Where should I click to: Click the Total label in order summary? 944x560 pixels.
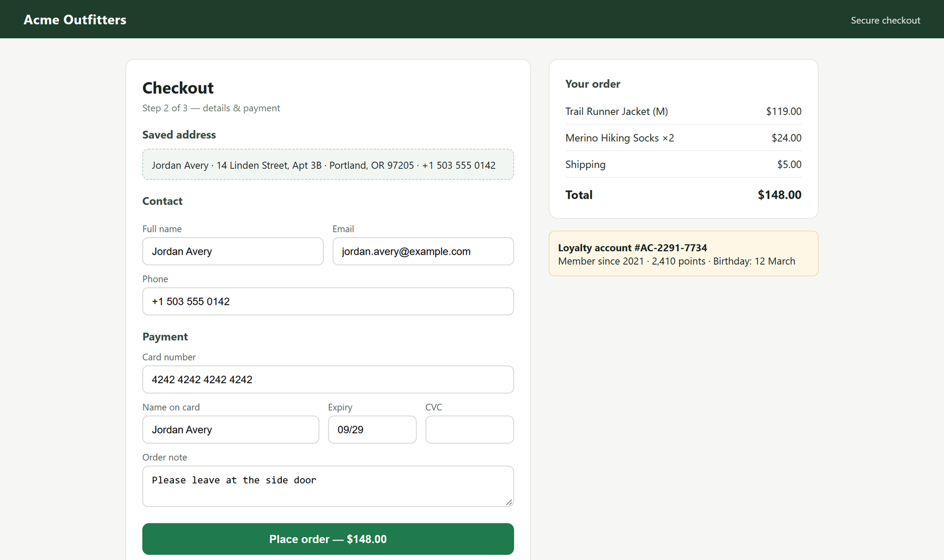coord(579,195)
